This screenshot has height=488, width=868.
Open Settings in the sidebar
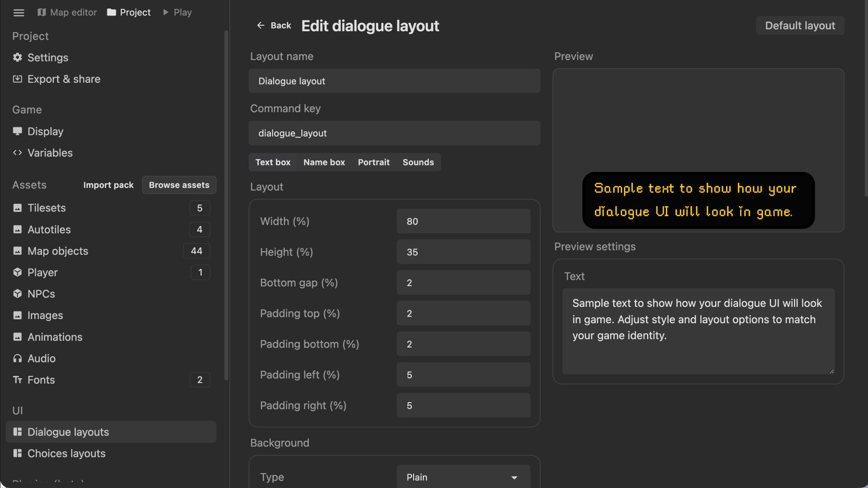pyautogui.click(x=111, y=57)
